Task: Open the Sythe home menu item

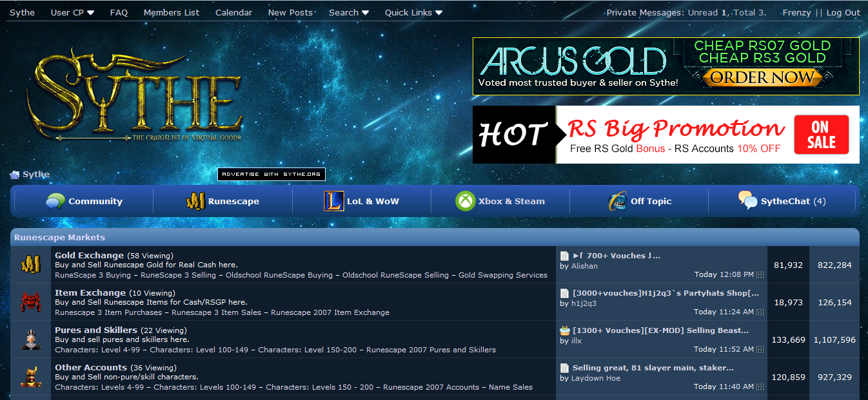Action: tap(23, 12)
